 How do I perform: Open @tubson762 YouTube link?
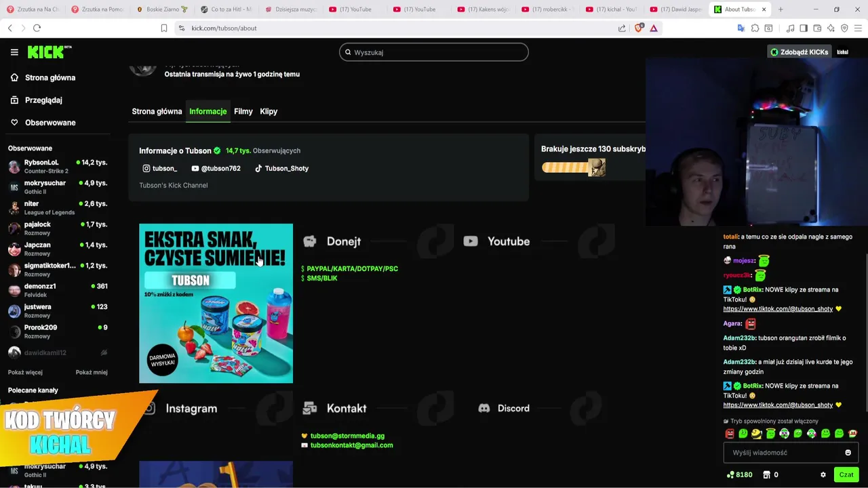[x=216, y=169]
